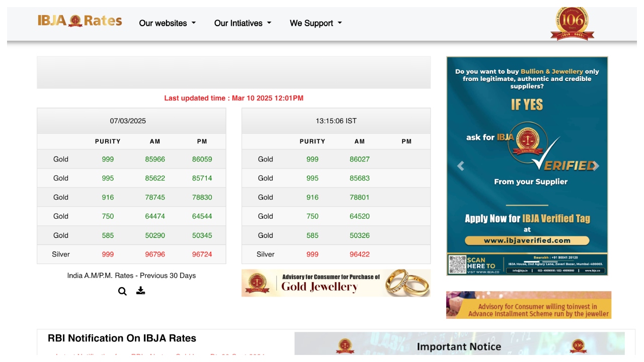Click the 106 years anniversary badge
This screenshot has width=644, height=362.
pyautogui.click(x=572, y=23)
